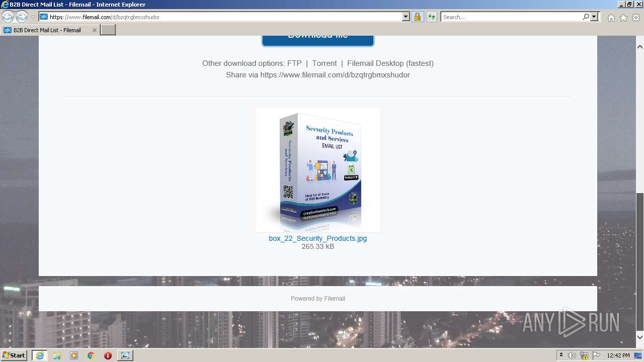644x362 pixels.
Task: Open Internet Explorer from the taskbar
Action: [x=39, y=355]
